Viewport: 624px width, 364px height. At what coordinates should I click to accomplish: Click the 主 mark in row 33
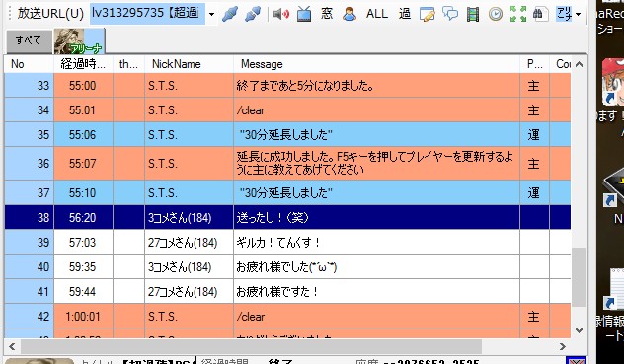pyautogui.click(x=533, y=86)
